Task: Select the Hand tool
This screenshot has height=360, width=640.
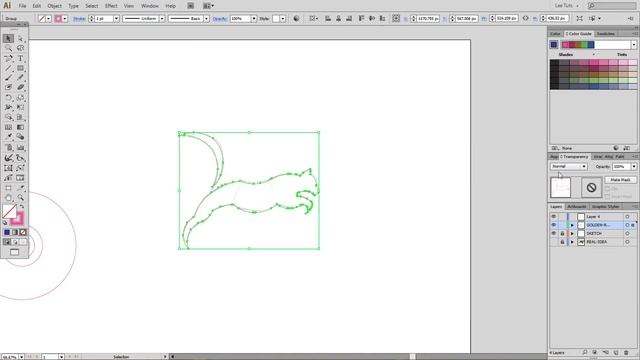Action: click(x=9, y=198)
